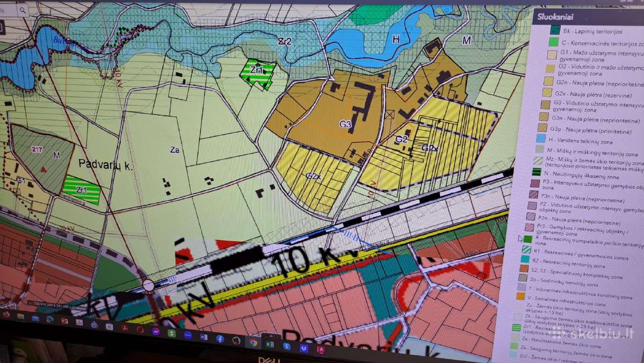Image resolution: width=644 pixels, height=363 pixels.
Task: Click the G1 legend color swatch
Action: pyautogui.click(x=552, y=55)
